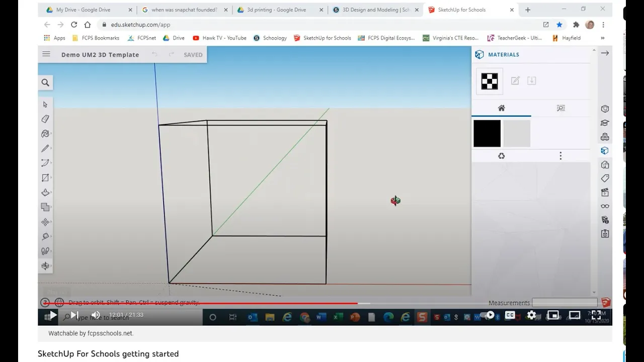Open the materials Home tab
Screen dimensions: 644x362
(501, 108)
